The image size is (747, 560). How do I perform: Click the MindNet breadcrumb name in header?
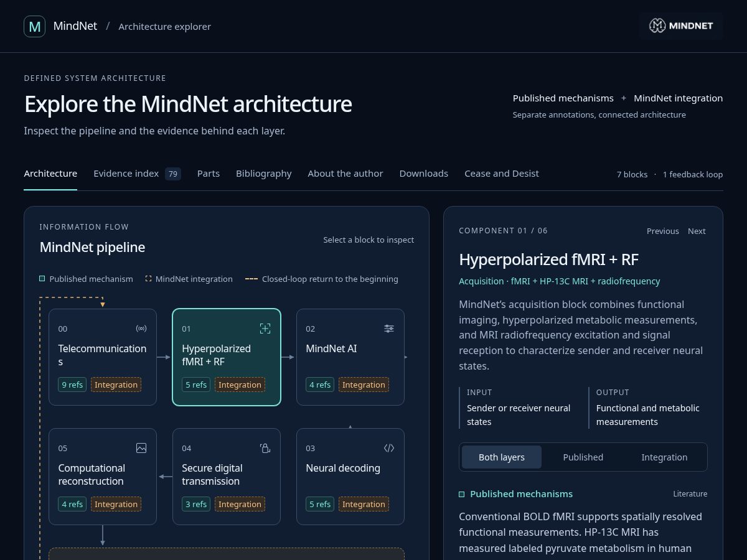(75, 26)
